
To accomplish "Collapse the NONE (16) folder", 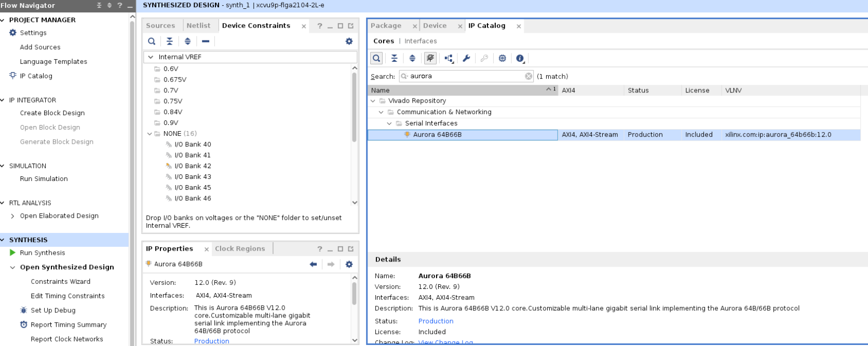I will [150, 133].
